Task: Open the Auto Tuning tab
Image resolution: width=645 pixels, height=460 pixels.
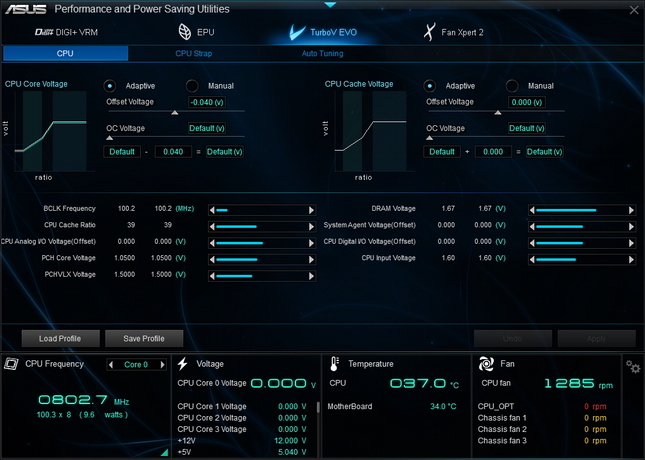Action: point(322,53)
